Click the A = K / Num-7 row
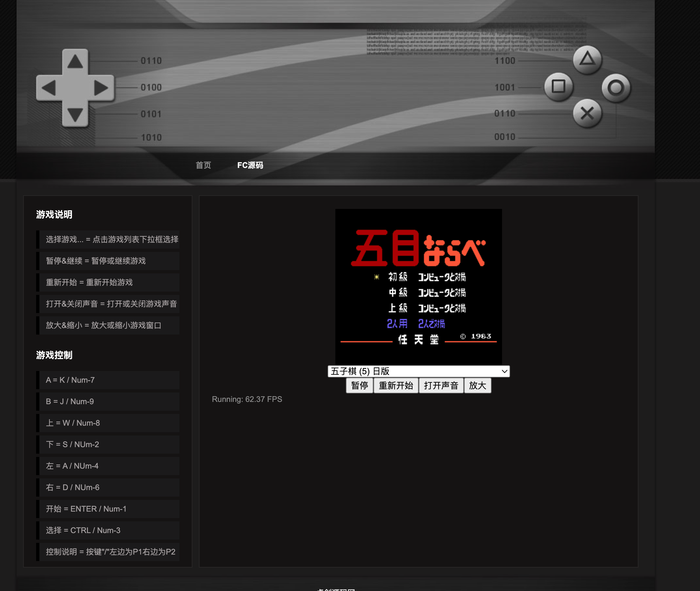This screenshot has width=700, height=591. 108,380
